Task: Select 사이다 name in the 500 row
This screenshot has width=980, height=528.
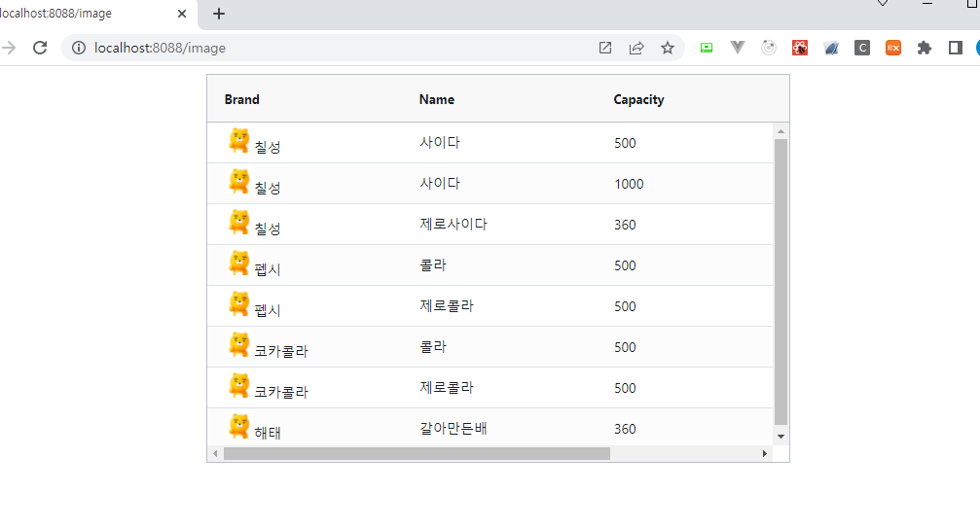Action: click(x=440, y=142)
